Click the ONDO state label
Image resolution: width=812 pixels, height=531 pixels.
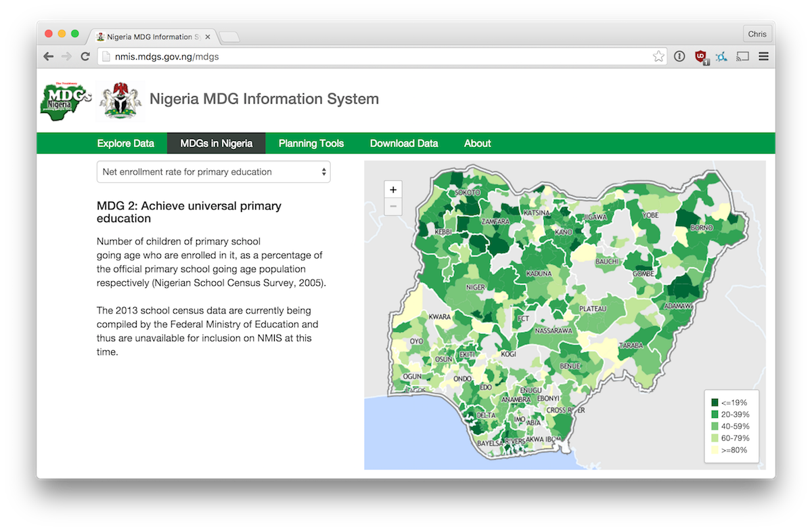[x=463, y=379]
